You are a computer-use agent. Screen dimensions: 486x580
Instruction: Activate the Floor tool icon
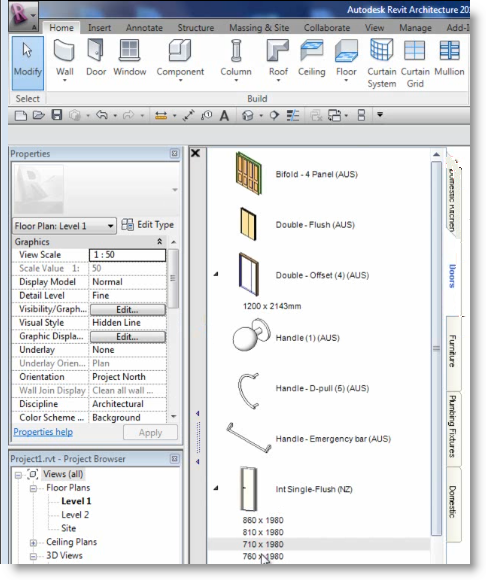point(346,51)
